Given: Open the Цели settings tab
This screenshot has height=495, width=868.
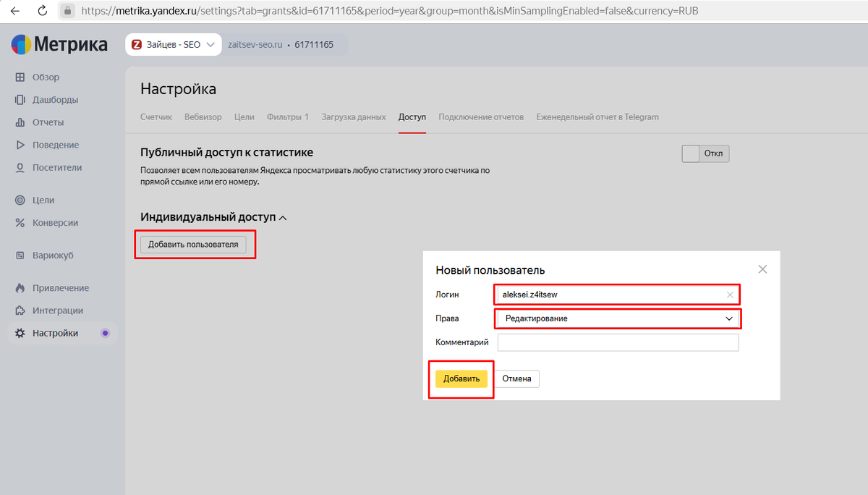Looking at the screenshot, I should point(244,117).
